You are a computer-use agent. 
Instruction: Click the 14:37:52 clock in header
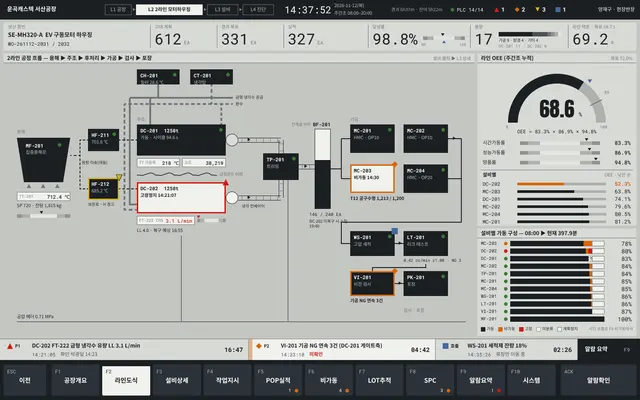tap(307, 10)
